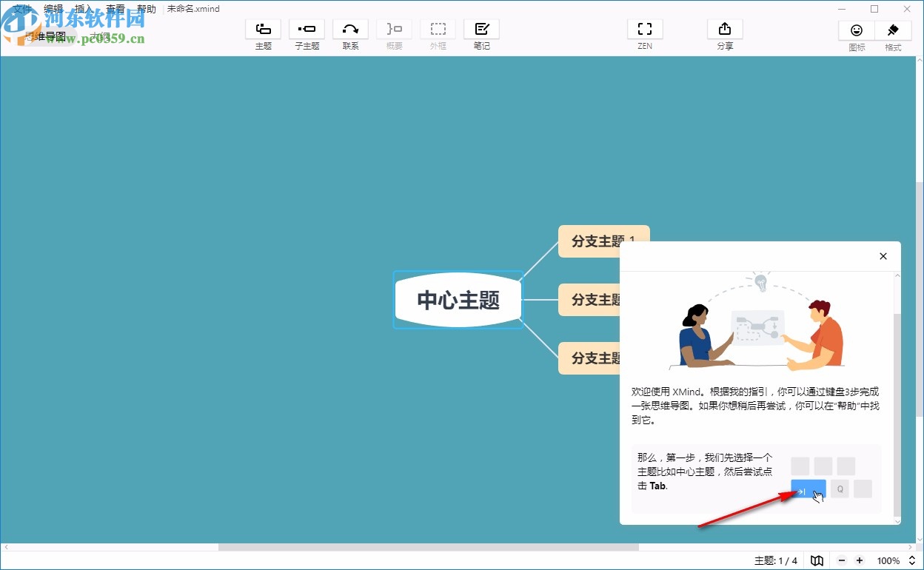Add a 笔记 (Note) to topic
The height and width of the screenshot is (570, 924).
click(481, 33)
